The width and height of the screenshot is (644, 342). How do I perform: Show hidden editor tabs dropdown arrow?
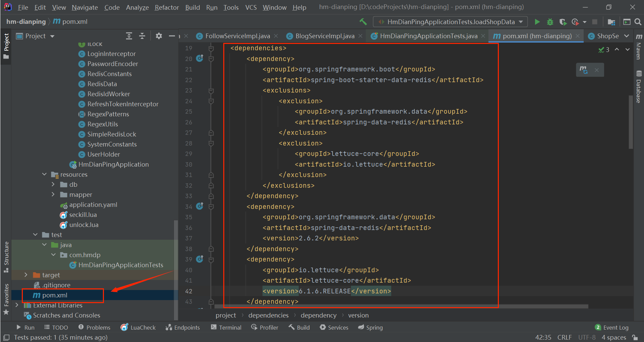click(x=627, y=36)
